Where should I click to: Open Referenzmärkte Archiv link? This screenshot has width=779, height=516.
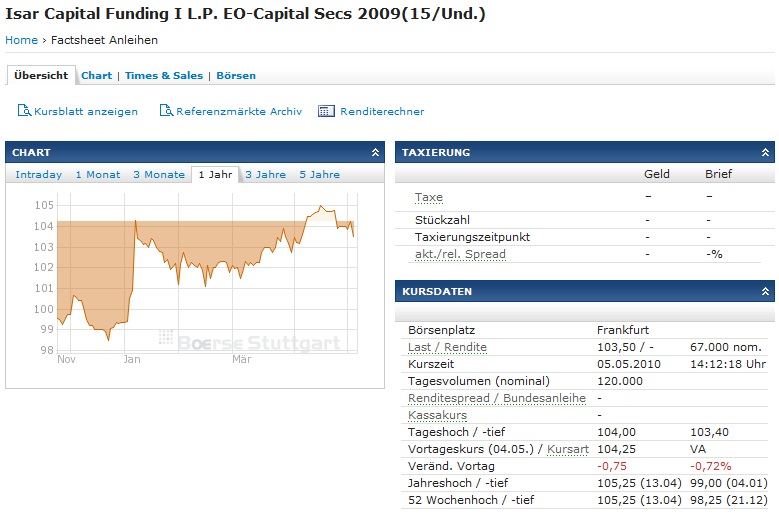tap(239, 111)
